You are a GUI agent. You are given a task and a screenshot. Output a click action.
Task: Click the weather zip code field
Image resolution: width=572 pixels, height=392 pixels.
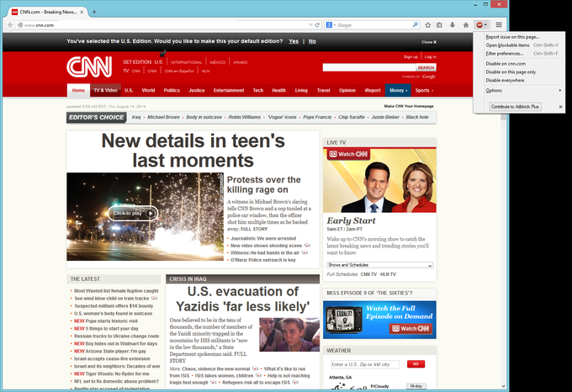tap(364, 364)
